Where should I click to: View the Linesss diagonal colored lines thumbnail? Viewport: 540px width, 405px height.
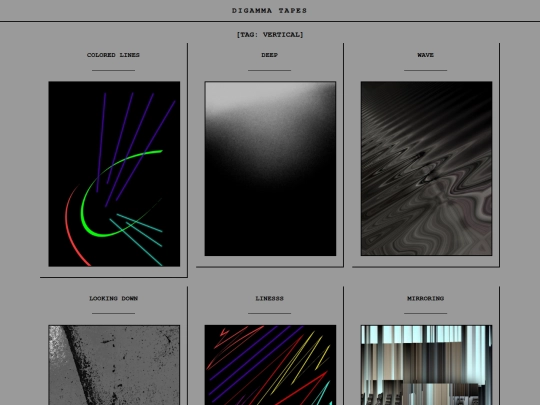click(270, 365)
